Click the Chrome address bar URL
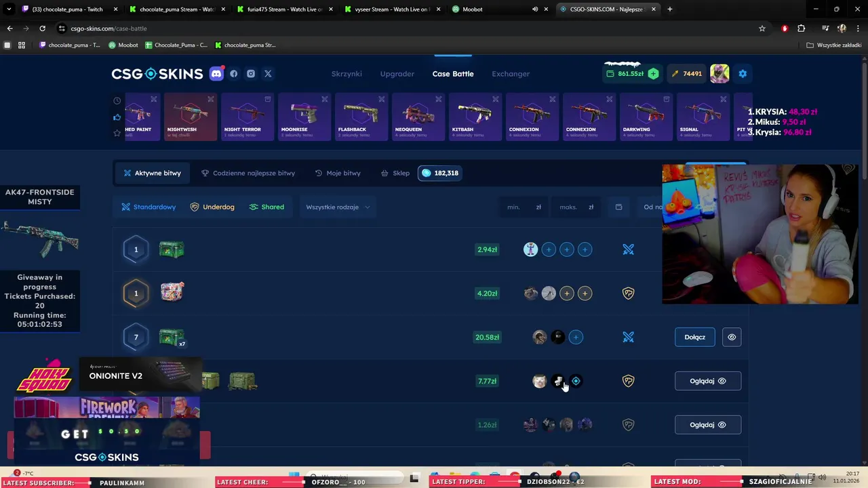 pos(108,28)
